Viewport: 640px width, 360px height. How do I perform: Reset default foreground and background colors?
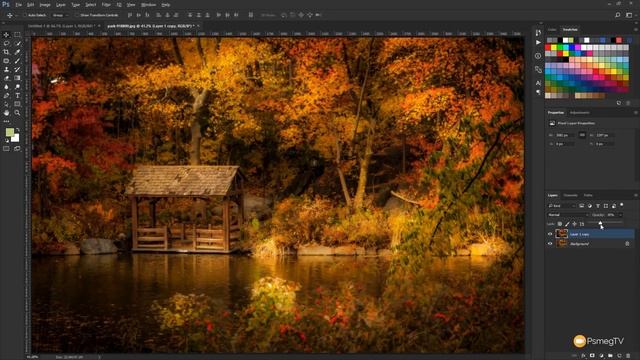click(x=7, y=140)
